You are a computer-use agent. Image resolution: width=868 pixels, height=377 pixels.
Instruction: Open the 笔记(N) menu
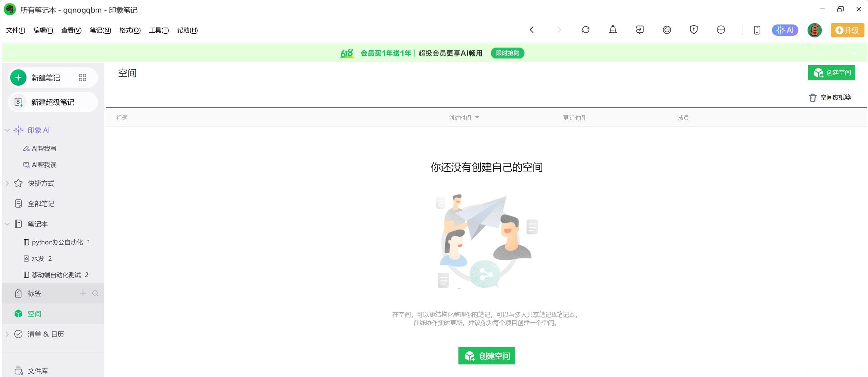pos(100,30)
